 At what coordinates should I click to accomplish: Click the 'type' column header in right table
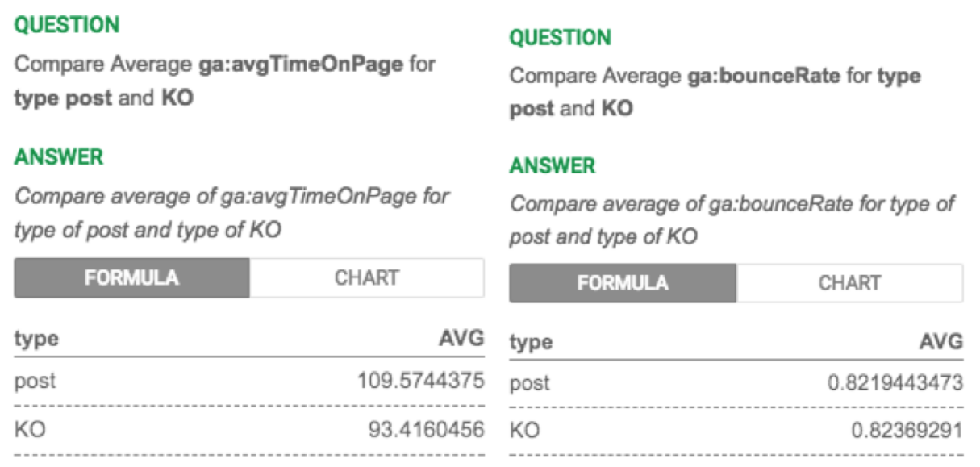531,343
